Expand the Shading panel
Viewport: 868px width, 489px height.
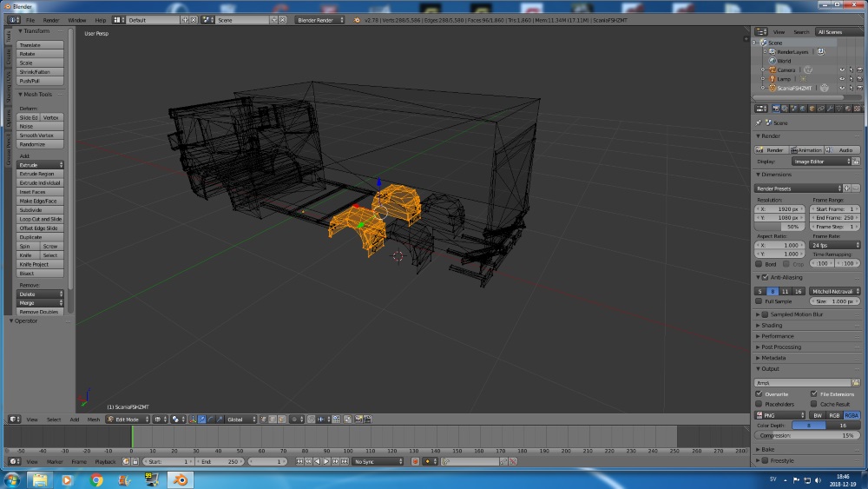(x=772, y=325)
